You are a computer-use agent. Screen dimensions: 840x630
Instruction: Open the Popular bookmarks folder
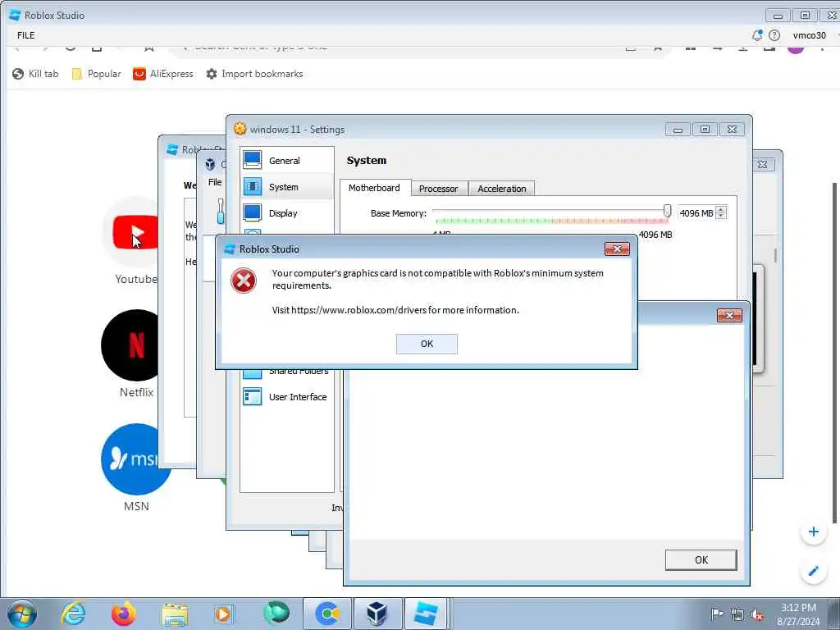pos(97,73)
